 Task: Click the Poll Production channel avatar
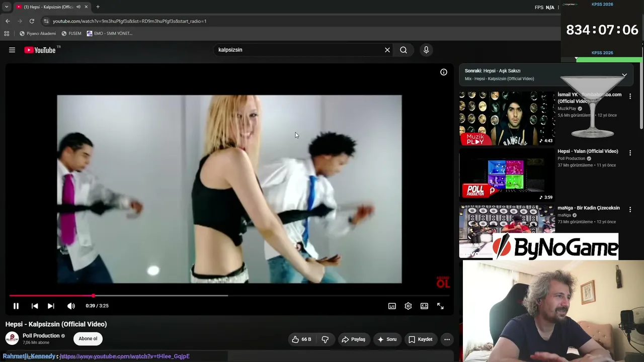pos(12,339)
